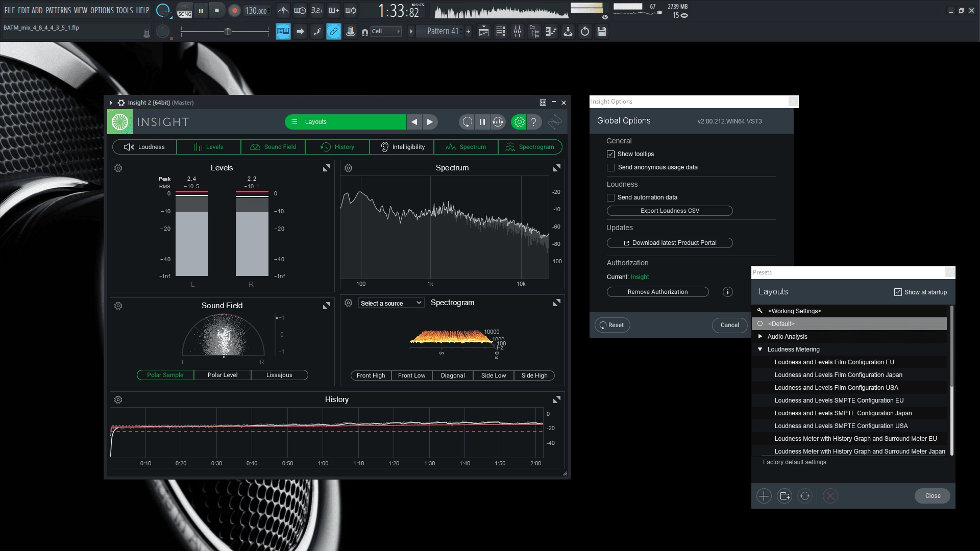Uncheck Show tooltips checkbox
Image resolution: width=980 pixels, height=551 pixels.
[610, 154]
